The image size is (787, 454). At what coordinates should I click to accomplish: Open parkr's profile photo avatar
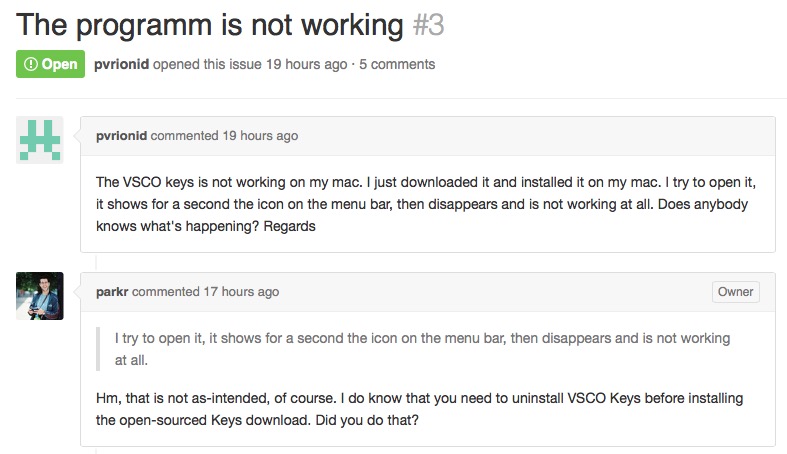(40, 295)
